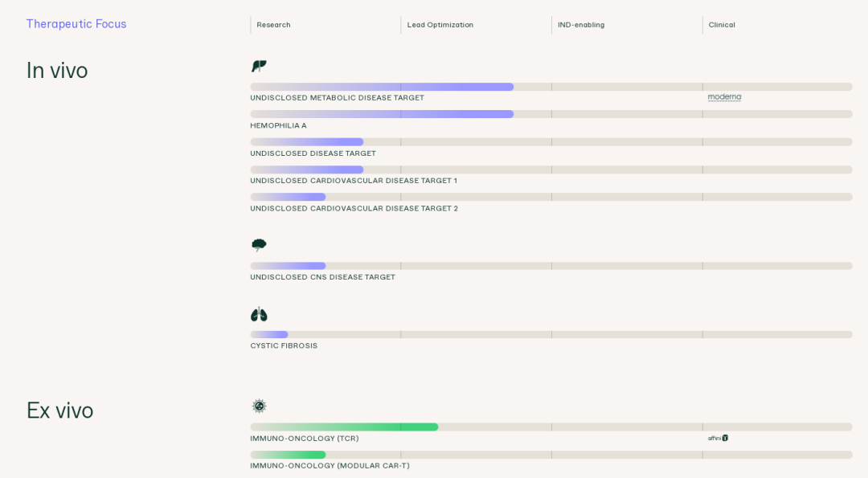The image size is (868, 478).
Task: Click the lungs icon
Action: pos(259,314)
